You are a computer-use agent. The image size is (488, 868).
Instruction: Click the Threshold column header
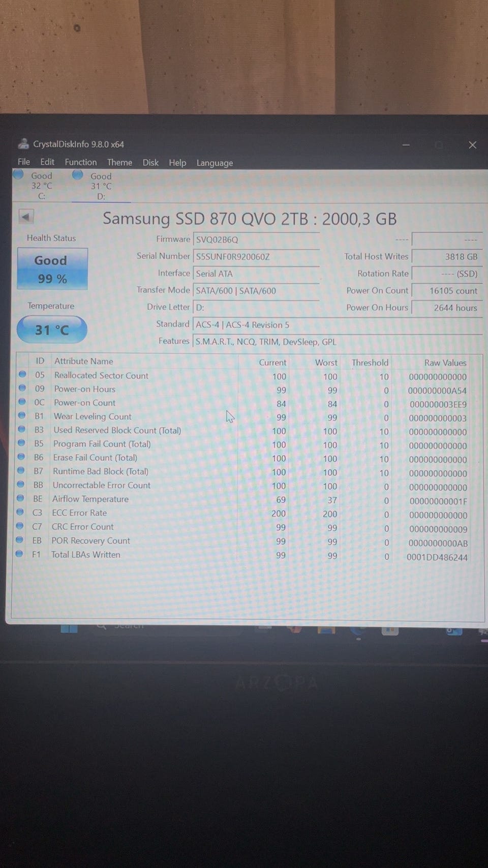point(370,363)
